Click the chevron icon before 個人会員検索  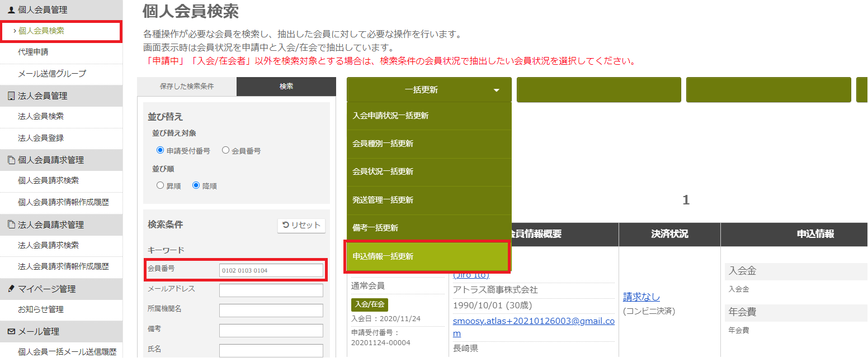pos(15,31)
